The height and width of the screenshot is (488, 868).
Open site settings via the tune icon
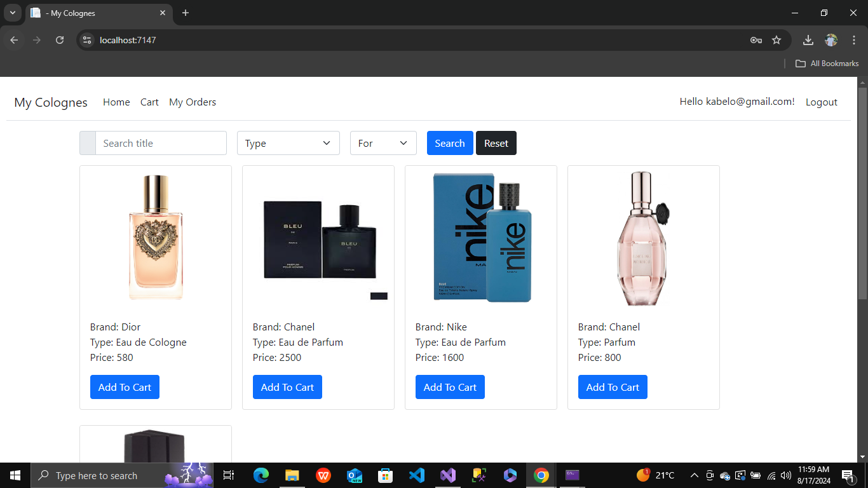click(86, 39)
